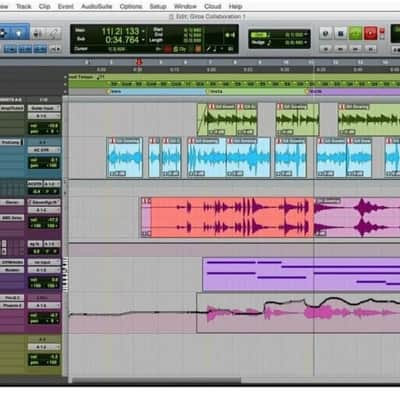The width and height of the screenshot is (400, 400).
Task: Click the red Record transport button
Action: 370,33
